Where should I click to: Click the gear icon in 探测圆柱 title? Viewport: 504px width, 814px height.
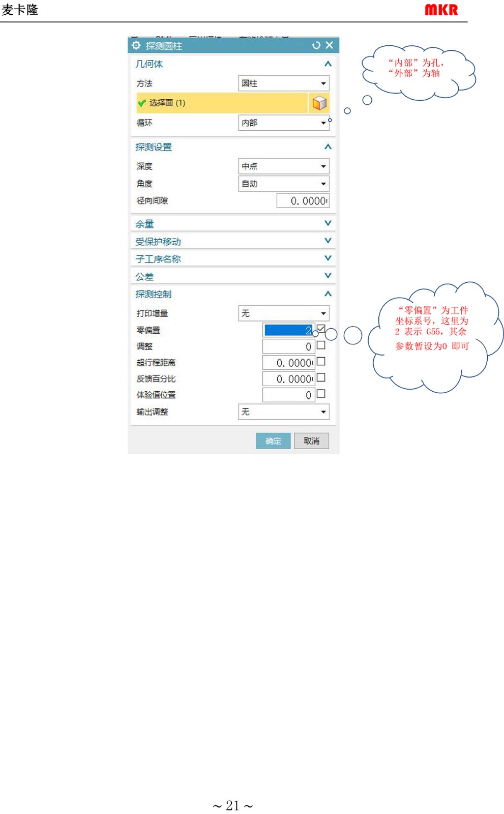tap(136, 45)
